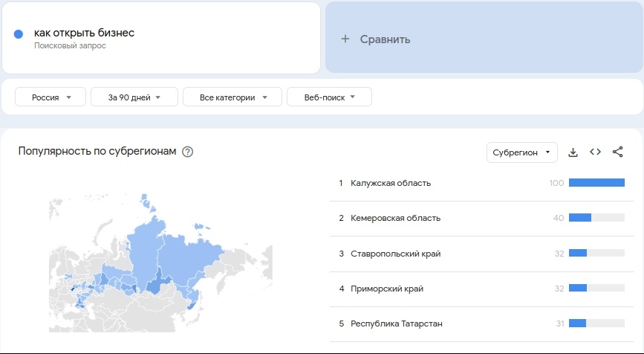Open help icon next to Популярность по субрегионам

[x=187, y=152]
